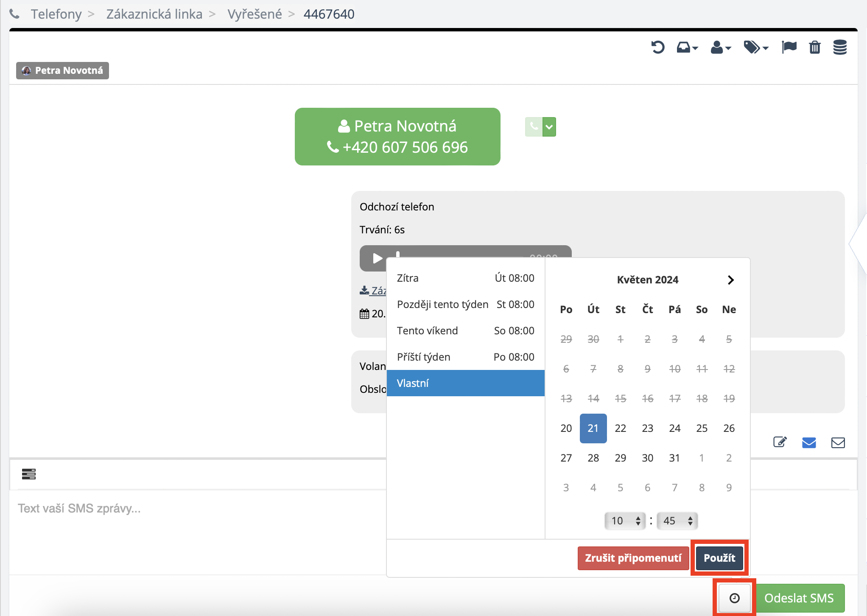This screenshot has width=867, height=616.
Task: Click the trash delete icon
Action: pyautogui.click(x=814, y=47)
